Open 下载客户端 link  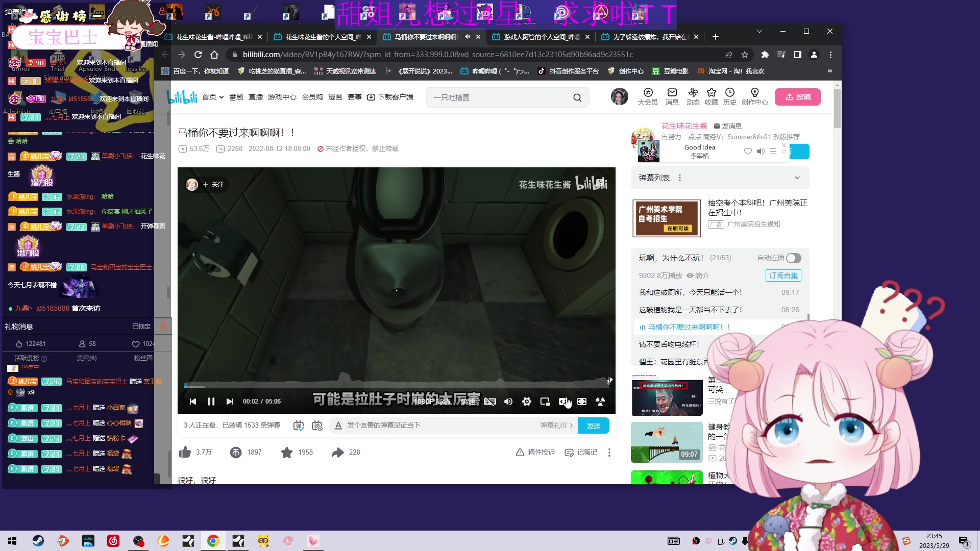[x=390, y=97]
